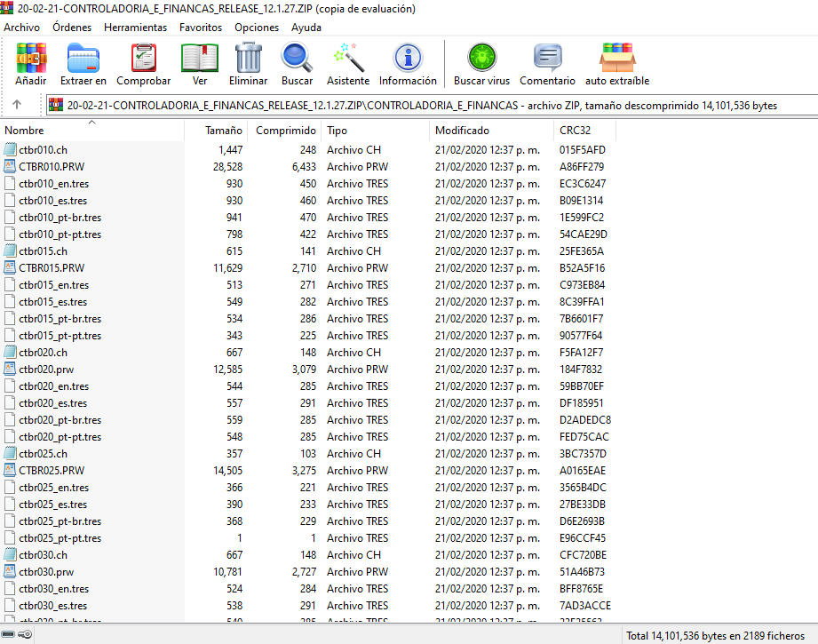Click the Eliminar trash can icon

249,58
